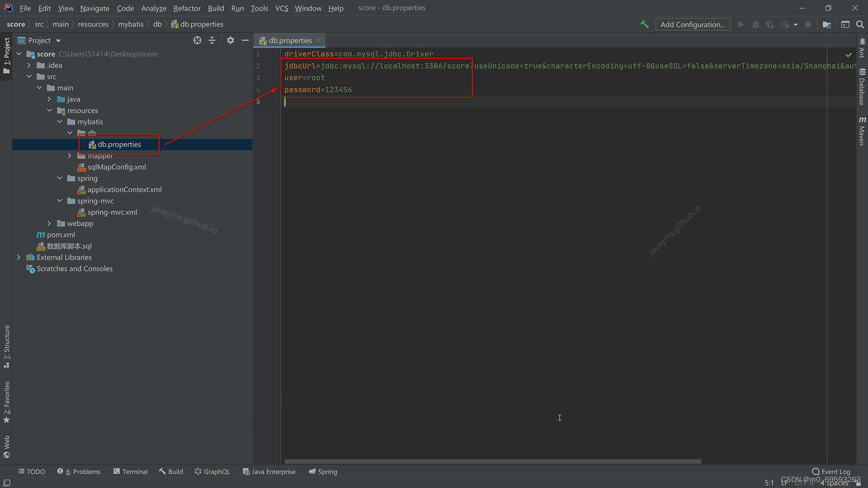Open the Navigate menu

point(94,8)
